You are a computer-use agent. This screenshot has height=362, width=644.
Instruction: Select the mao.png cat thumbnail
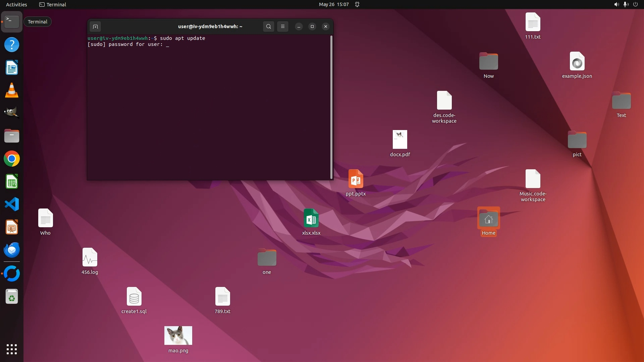coord(178,336)
